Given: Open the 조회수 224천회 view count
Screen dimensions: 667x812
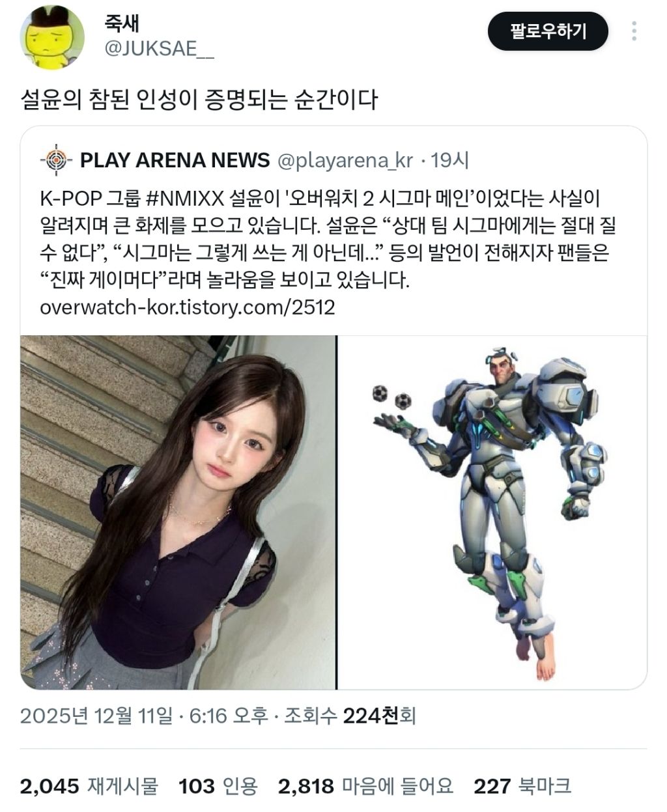Looking at the screenshot, I should coord(350,716).
